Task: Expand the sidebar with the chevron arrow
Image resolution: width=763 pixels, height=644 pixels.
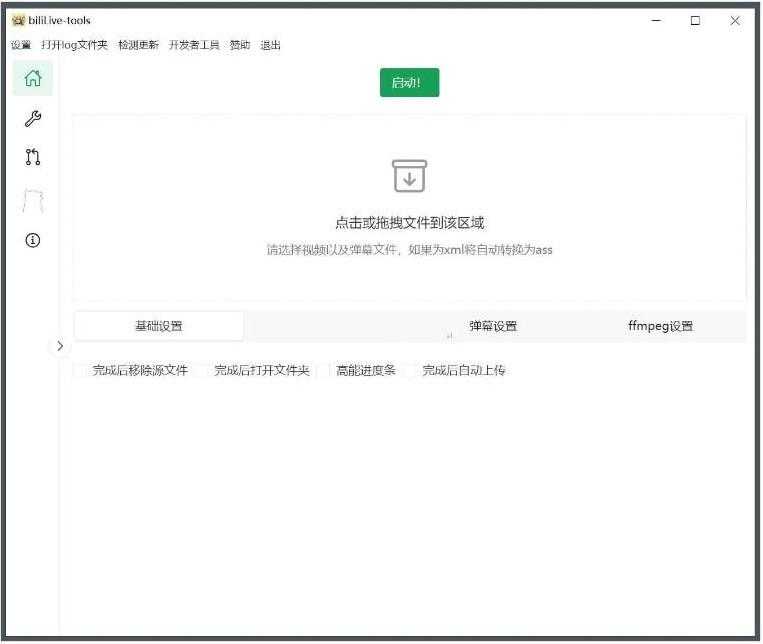Action: (59, 346)
